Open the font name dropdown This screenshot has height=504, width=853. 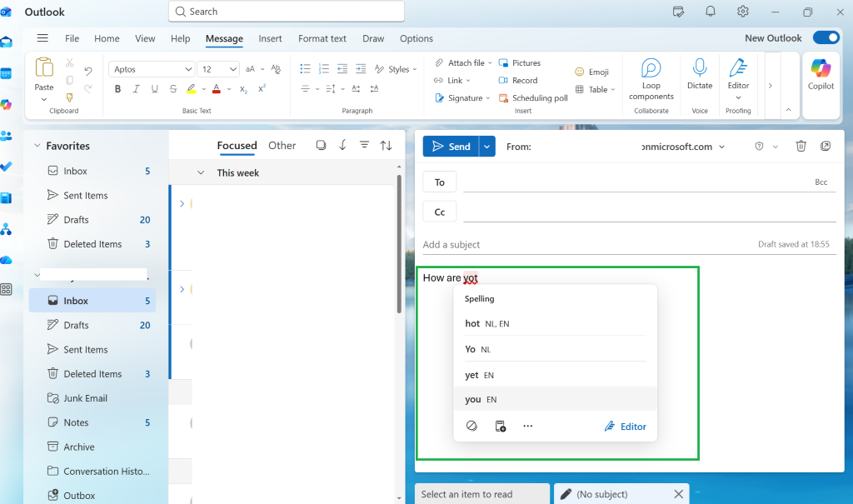pos(188,69)
